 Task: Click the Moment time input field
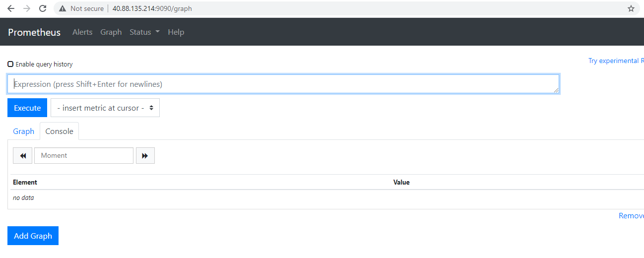tap(84, 155)
